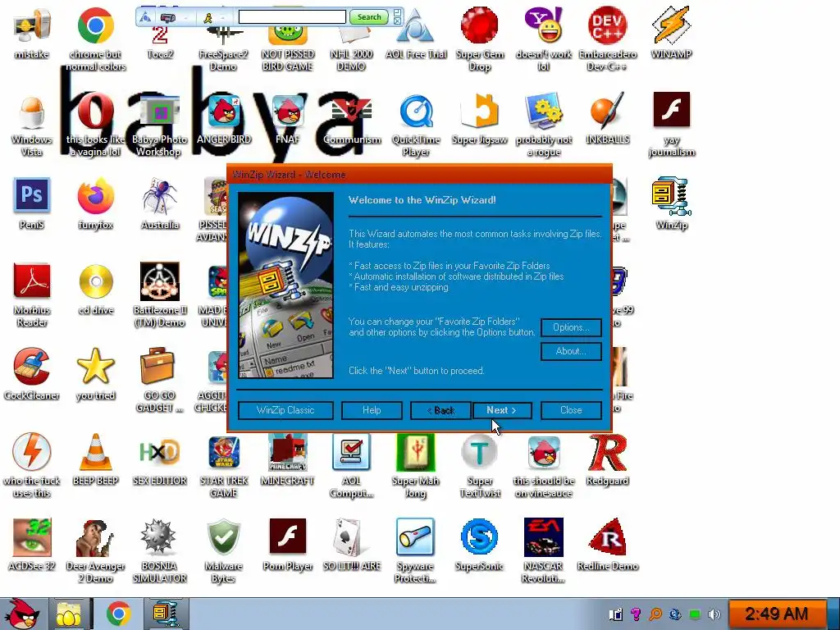Select the 'probably not a rogue' icon
This screenshot has width=840, height=630.
point(544,125)
